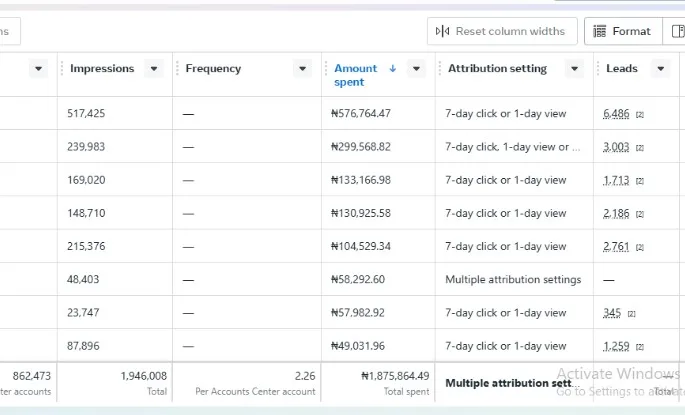The height and width of the screenshot is (415, 685).
Task: Open the Impressions column dropdown arrow
Action: click(153, 69)
